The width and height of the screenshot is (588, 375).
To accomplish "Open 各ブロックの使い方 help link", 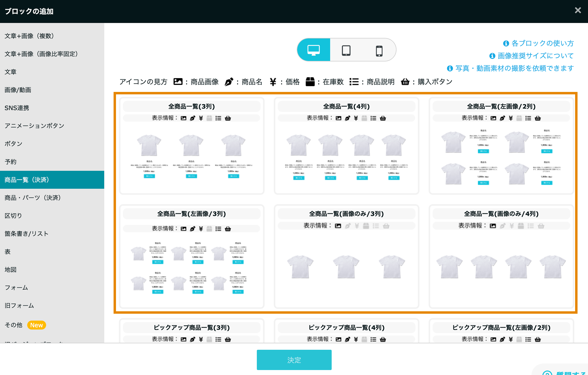I will 538,43.
